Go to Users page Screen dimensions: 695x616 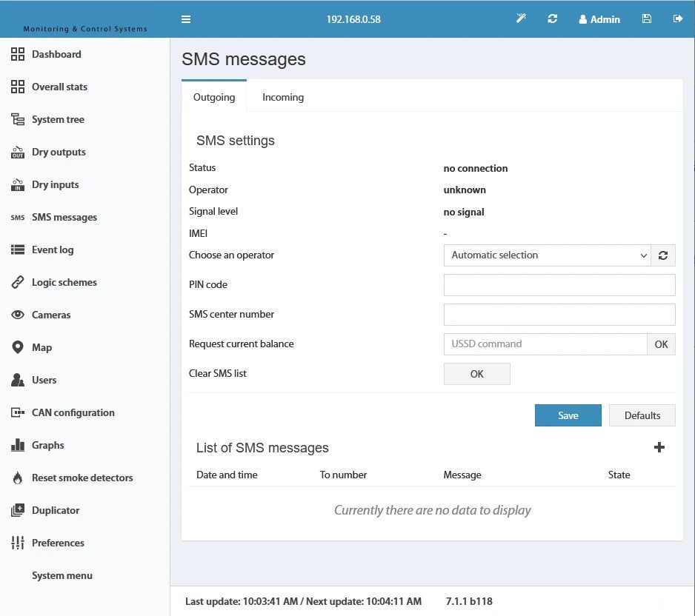tap(44, 380)
